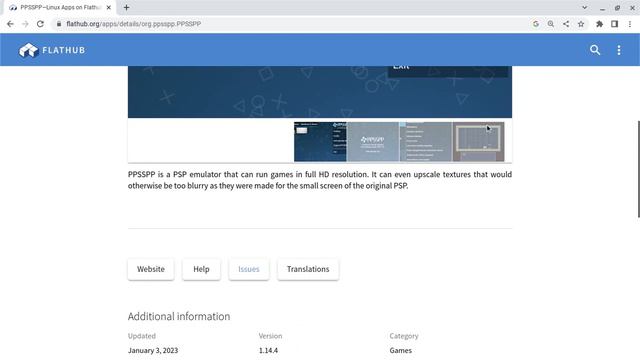Select first dark-blue screenshot thumbnail
Viewport: 640px width, 360px height.
[320, 142]
